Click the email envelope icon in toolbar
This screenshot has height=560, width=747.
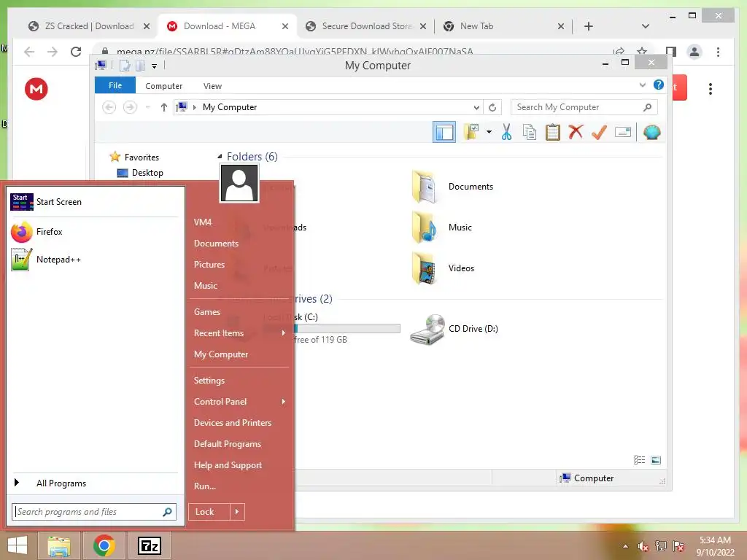(x=623, y=132)
